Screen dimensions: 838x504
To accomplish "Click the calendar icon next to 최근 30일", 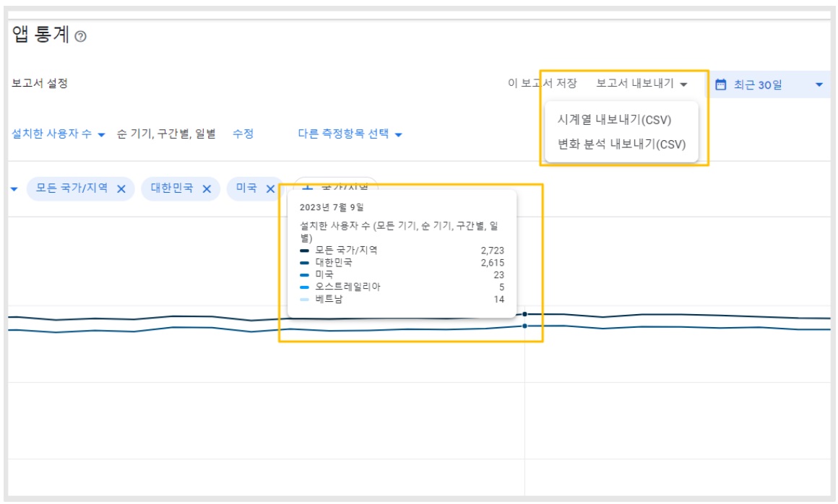I will coord(720,84).
